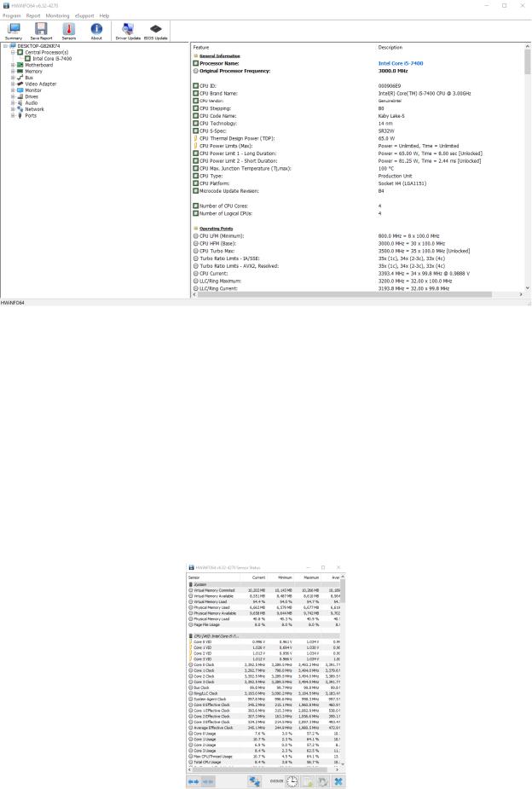Open the Report menu
532x789 pixels.
[x=33, y=15]
